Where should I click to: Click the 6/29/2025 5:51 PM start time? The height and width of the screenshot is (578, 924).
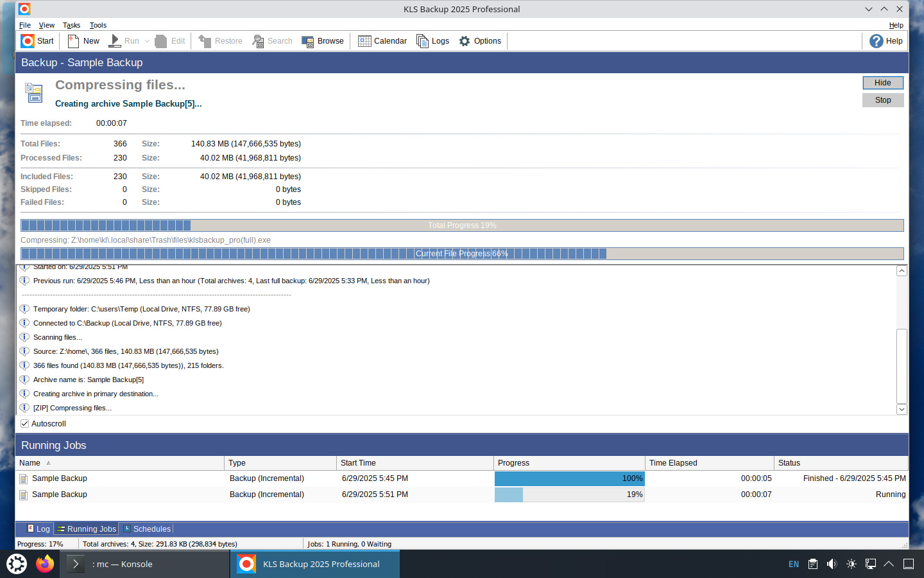(375, 495)
